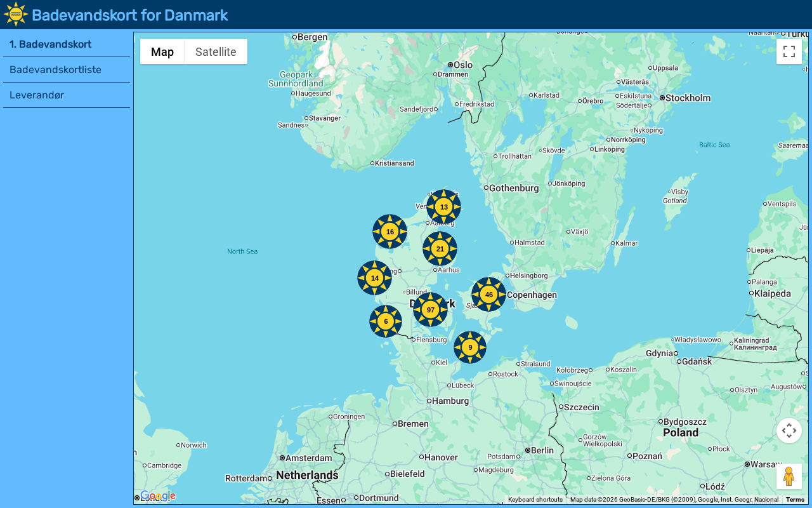The width and height of the screenshot is (812, 508).
Task: Click the Copenhagen label on the map
Action: [x=532, y=295]
